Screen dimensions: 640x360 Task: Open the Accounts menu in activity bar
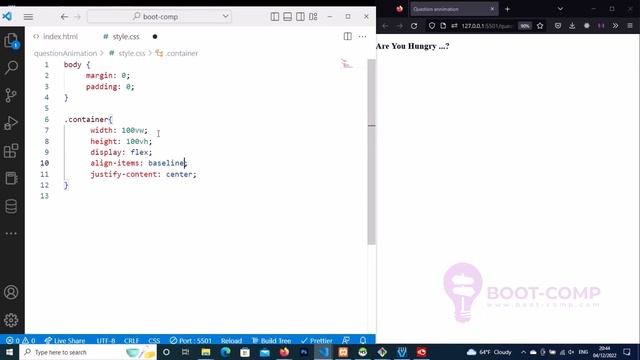pos(11,292)
